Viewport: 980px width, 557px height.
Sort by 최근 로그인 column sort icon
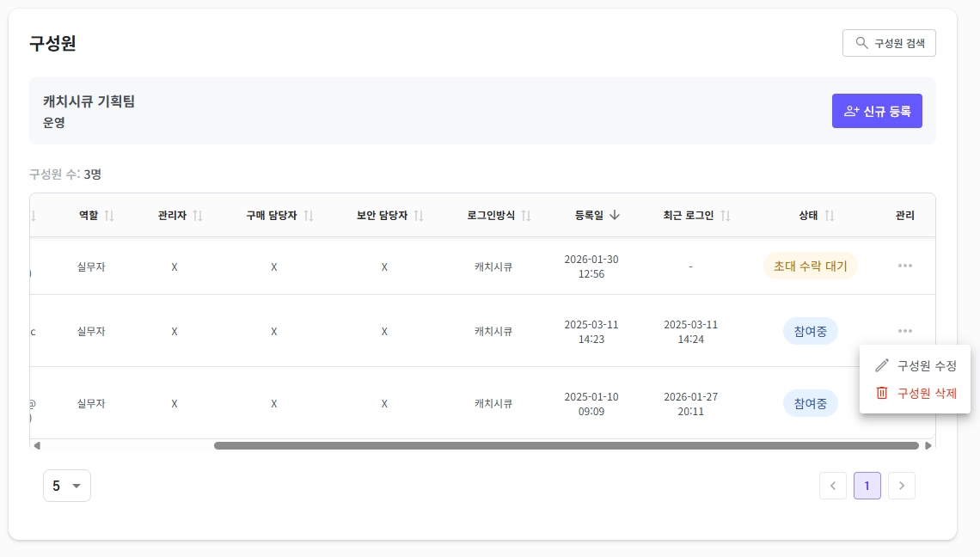pos(726,216)
